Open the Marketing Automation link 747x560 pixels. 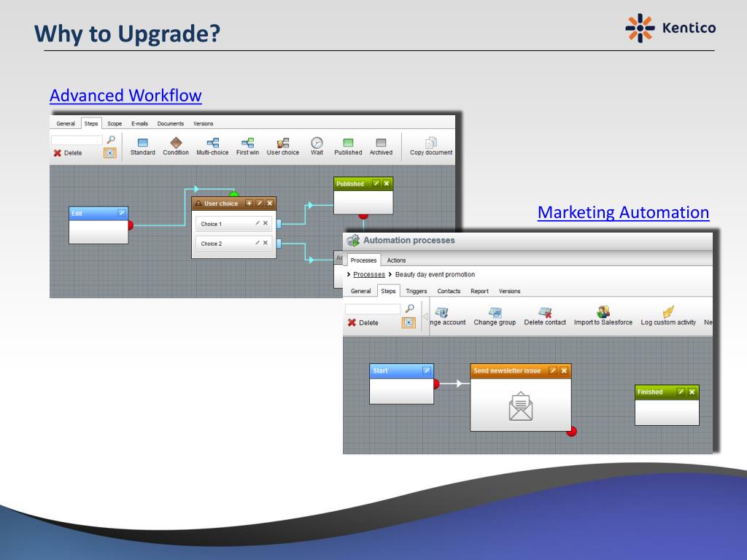click(x=623, y=212)
